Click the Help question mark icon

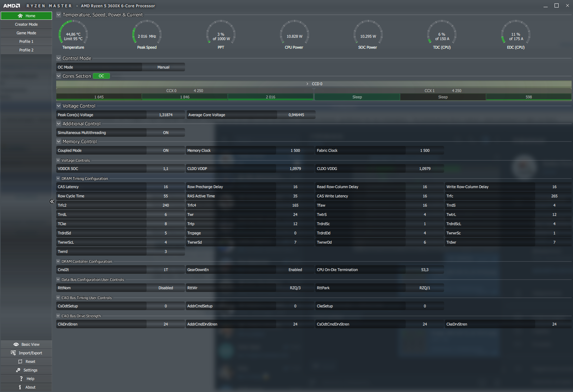pyautogui.click(x=21, y=379)
